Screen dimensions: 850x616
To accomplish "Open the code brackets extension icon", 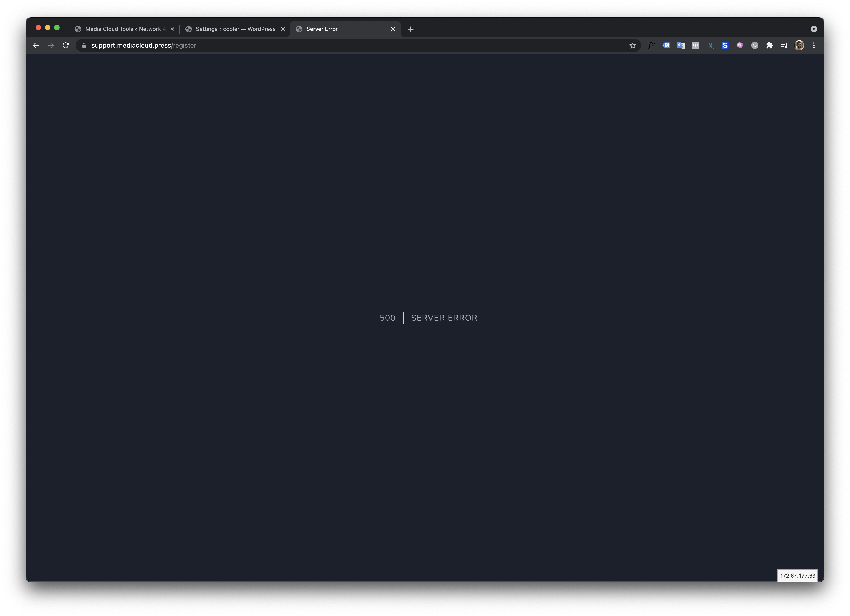I will [x=696, y=45].
